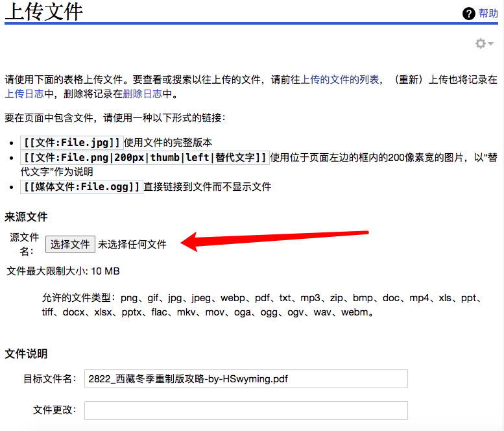The image size is (504, 431).
Task: Open the gear settings dropdown
Action: point(484,43)
